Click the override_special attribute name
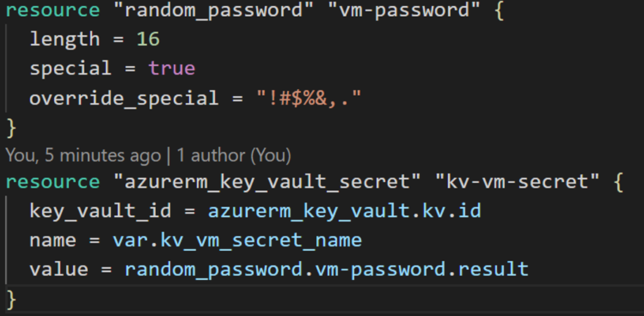This screenshot has height=316, width=644. 124,97
